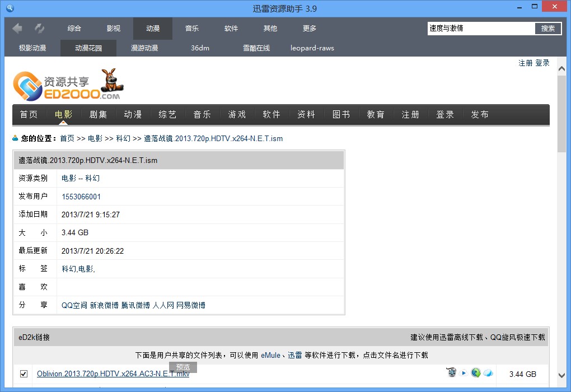Open 首页 in the site navigation bar
The width and height of the screenshot is (571, 392).
coord(29,114)
